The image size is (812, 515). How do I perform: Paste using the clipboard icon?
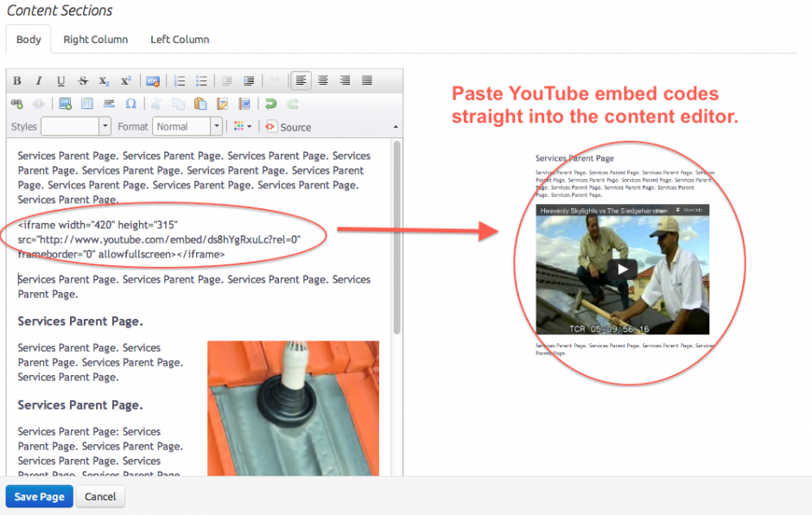tap(200, 105)
